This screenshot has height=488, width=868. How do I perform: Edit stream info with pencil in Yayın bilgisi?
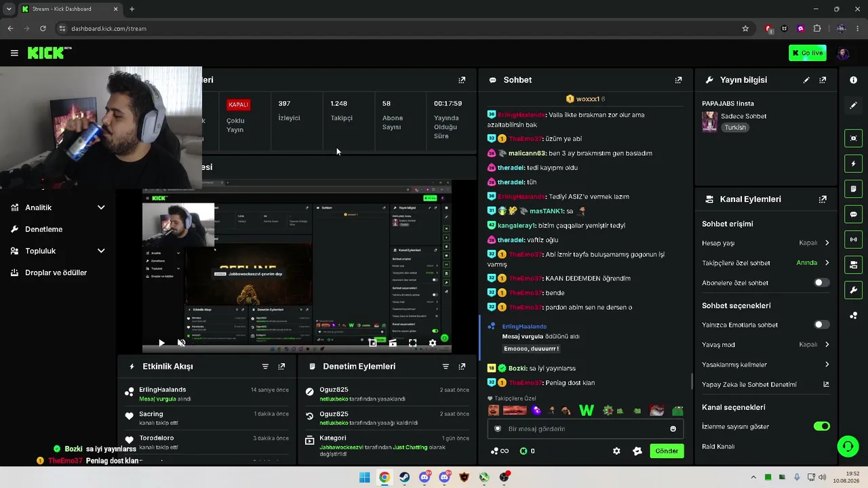pyautogui.click(x=806, y=80)
